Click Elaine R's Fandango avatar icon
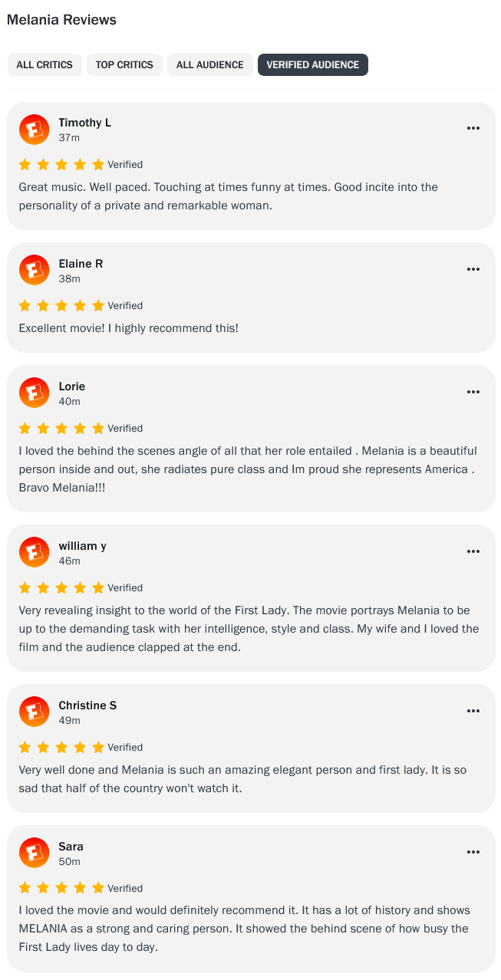 [x=34, y=270]
